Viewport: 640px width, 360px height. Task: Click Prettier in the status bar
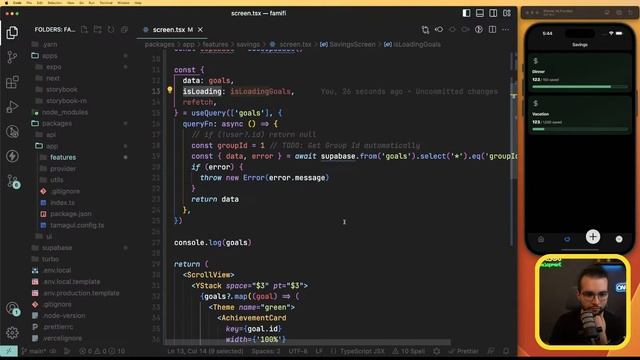(463, 351)
